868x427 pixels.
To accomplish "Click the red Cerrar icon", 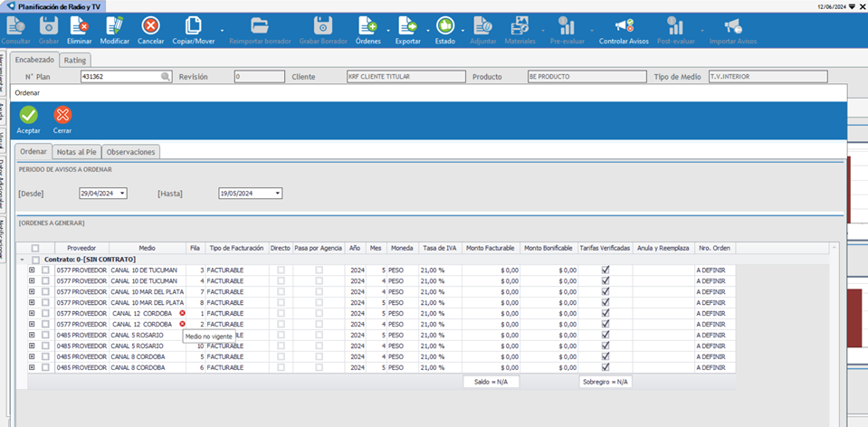I will coord(62,115).
